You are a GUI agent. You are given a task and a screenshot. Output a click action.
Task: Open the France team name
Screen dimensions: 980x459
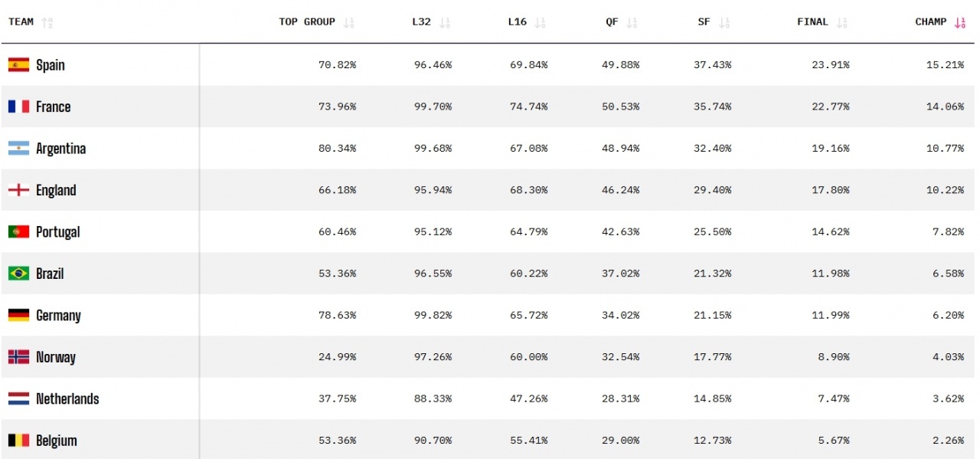click(x=54, y=107)
